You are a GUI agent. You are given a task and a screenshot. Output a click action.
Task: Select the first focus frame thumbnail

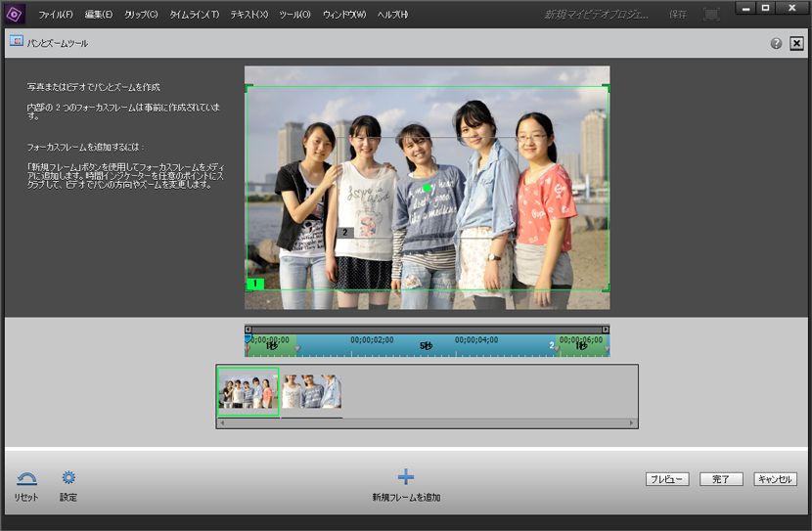pyautogui.click(x=248, y=392)
